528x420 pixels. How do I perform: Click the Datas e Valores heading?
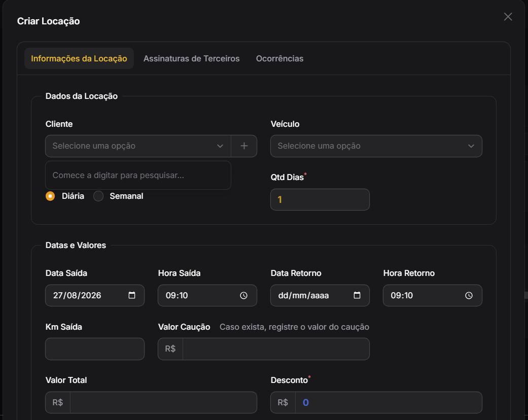pyautogui.click(x=76, y=245)
